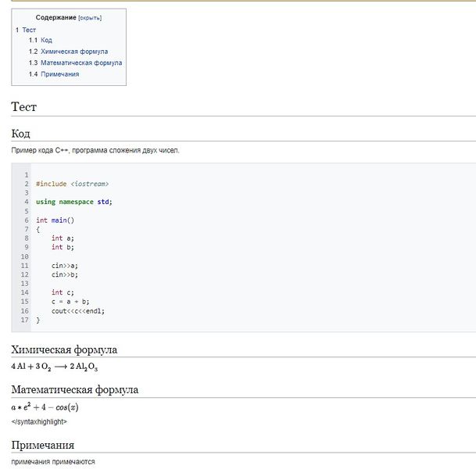Click the "cout<<c<<endl;" code line
Image resolution: width=476 pixels, height=469 pixels.
pos(77,310)
